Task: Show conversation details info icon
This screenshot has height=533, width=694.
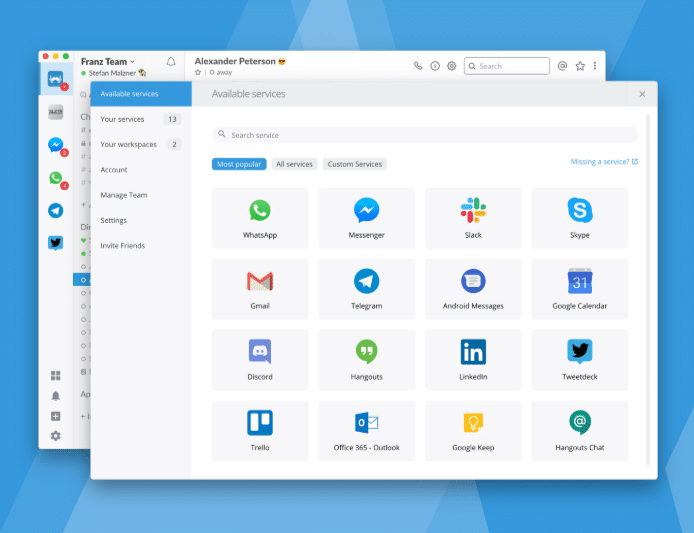Action: 435,66
